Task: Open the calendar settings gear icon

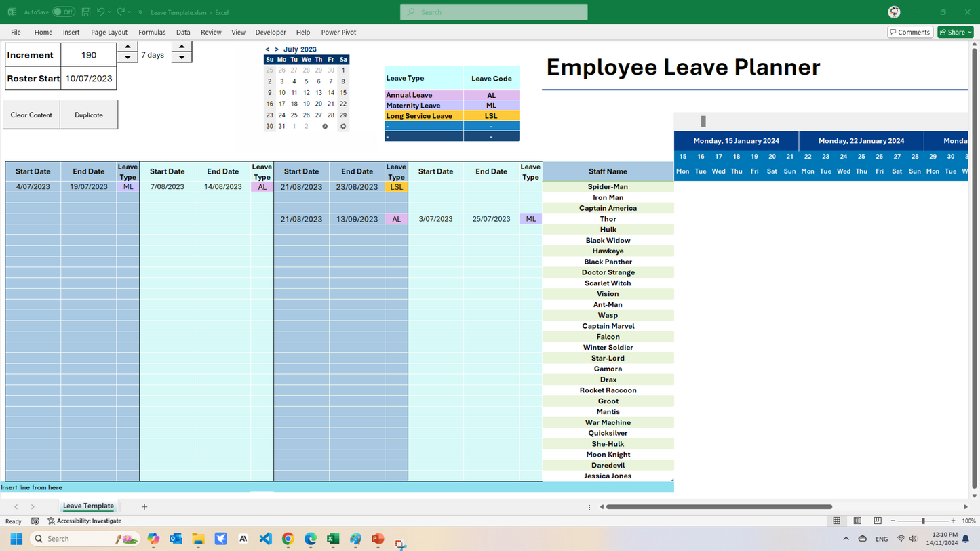Action: [343, 127]
